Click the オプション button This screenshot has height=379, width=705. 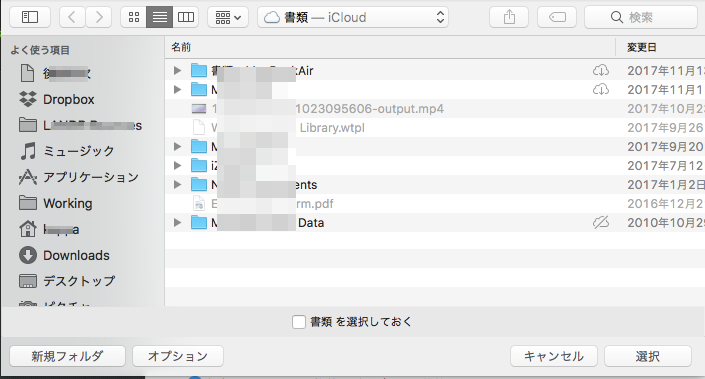click(x=178, y=356)
